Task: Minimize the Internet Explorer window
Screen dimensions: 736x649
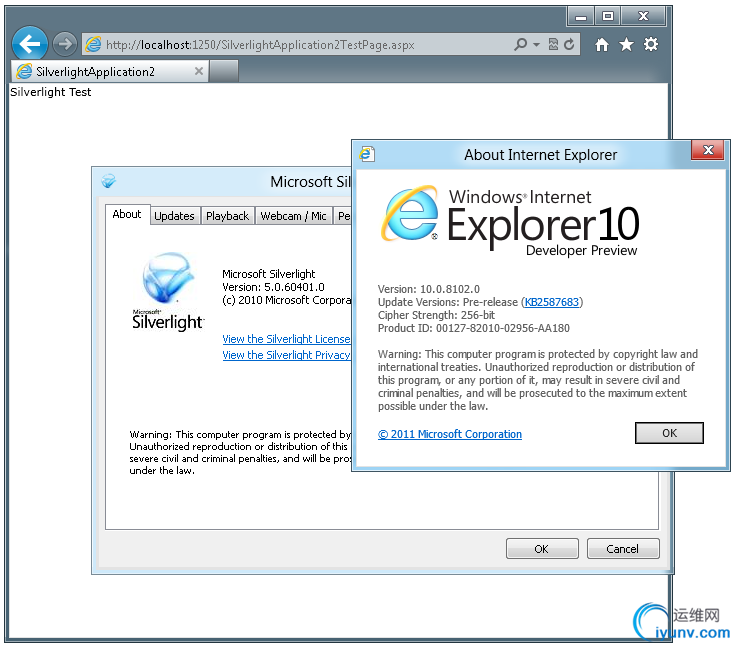Action: [581, 17]
